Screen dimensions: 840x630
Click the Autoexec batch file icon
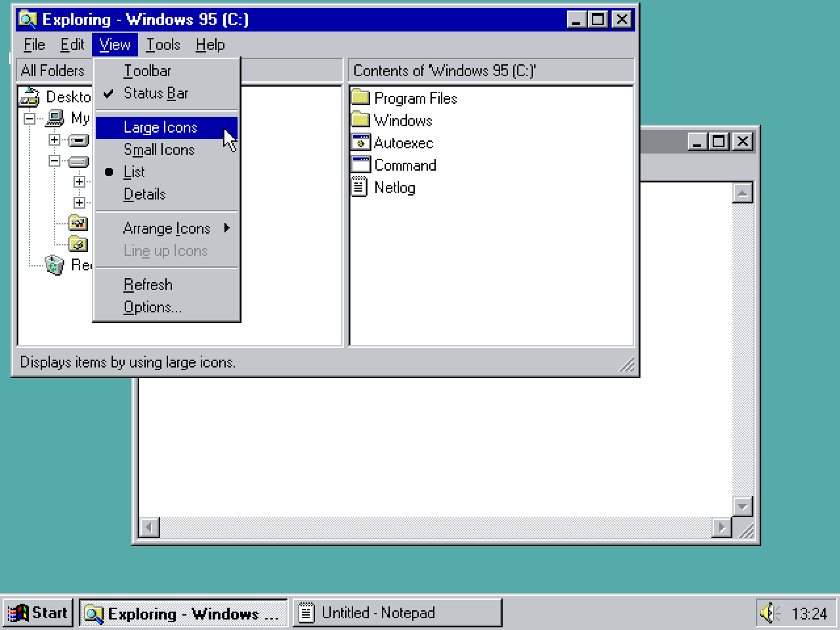coord(361,142)
